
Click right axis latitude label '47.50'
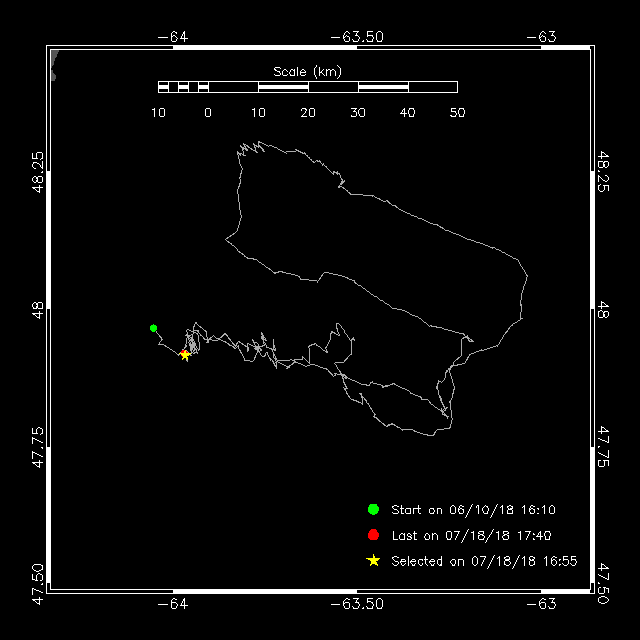tap(603, 584)
